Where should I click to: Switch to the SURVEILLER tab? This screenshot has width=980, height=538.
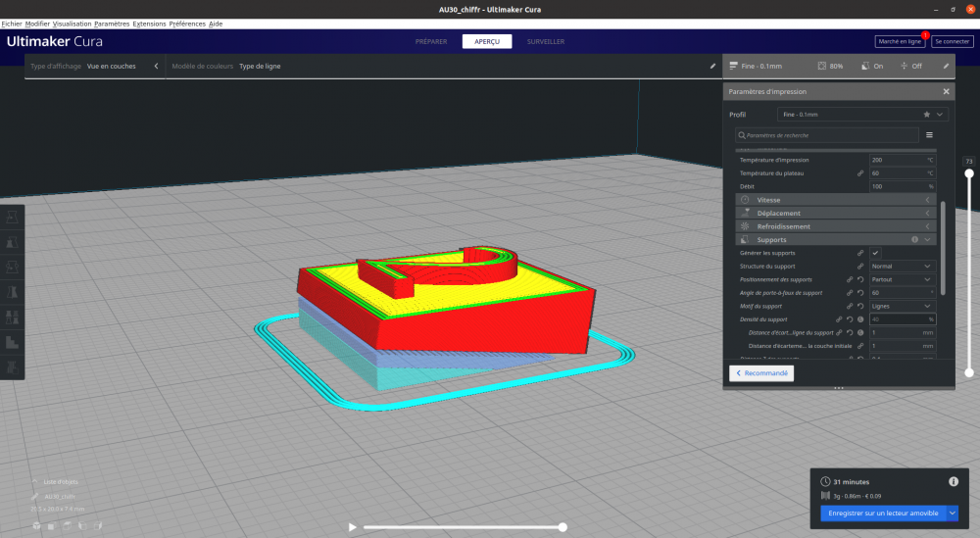pyautogui.click(x=546, y=41)
